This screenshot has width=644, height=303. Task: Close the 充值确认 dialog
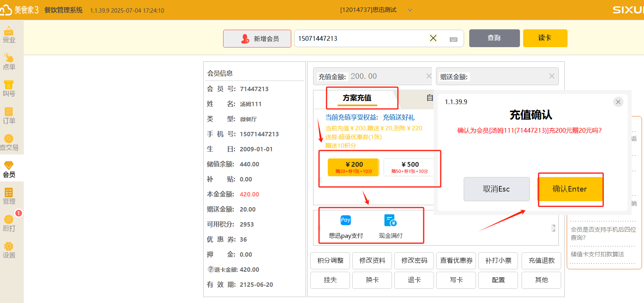[x=618, y=102]
